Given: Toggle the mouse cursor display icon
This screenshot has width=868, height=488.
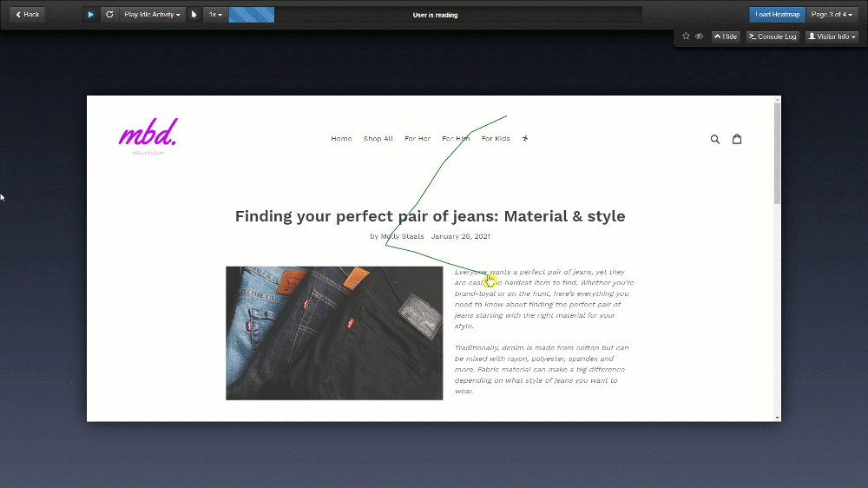Looking at the screenshot, I should pos(194,15).
